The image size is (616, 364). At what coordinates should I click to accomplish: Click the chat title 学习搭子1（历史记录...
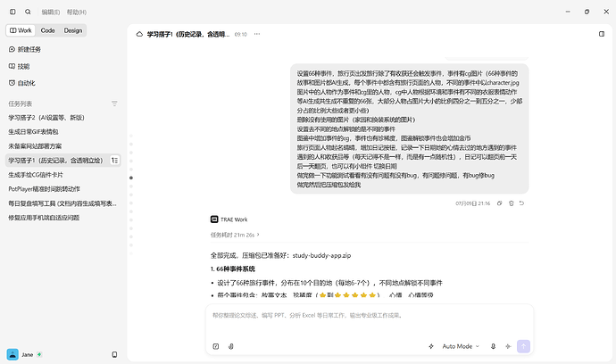pos(188,34)
